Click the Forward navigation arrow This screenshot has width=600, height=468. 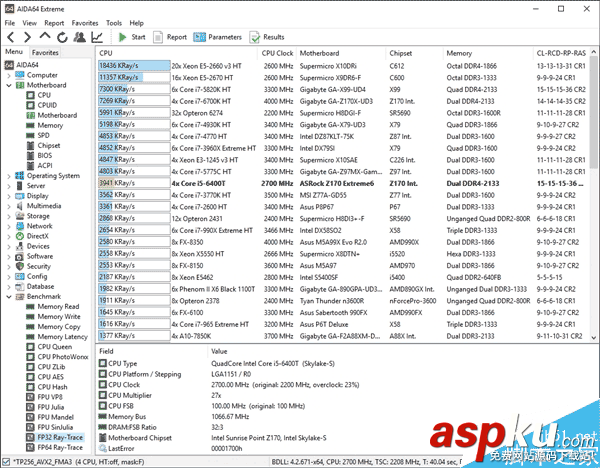pyautogui.click(x=27, y=37)
